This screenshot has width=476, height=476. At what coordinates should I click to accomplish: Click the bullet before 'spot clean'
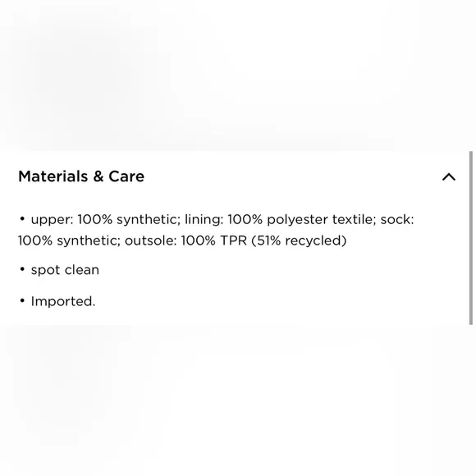(x=22, y=269)
